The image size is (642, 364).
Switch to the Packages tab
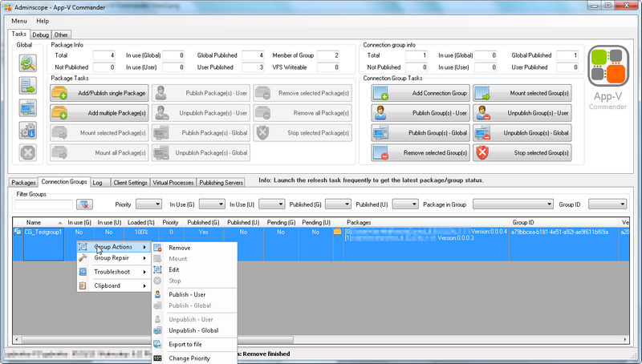point(23,183)
